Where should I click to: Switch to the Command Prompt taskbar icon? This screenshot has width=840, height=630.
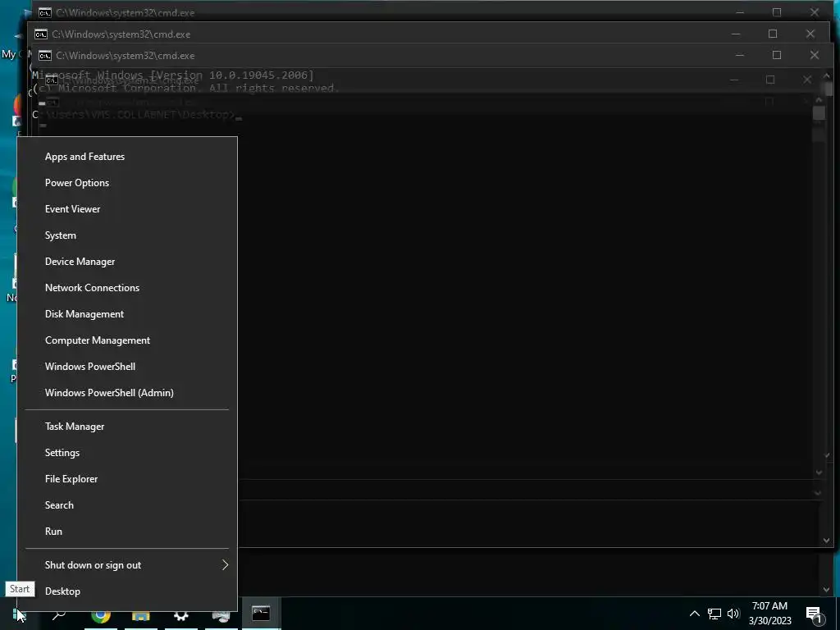(261, 614)
